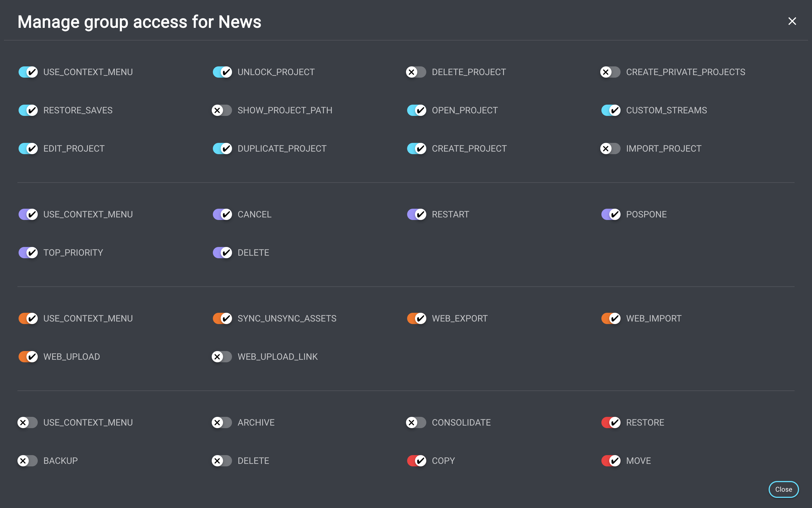
Task: Enable SHOW_PROJECT_PATH toggle
Action: (222, 110)
